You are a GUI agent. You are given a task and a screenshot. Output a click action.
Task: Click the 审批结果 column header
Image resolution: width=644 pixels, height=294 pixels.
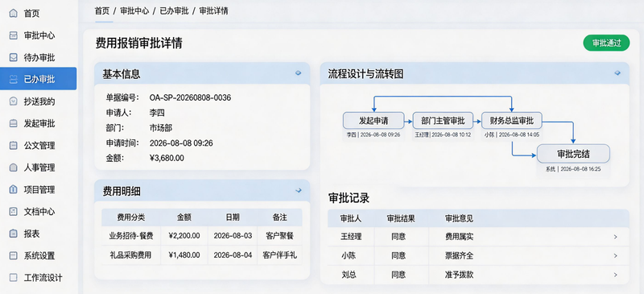coord(401,218)
